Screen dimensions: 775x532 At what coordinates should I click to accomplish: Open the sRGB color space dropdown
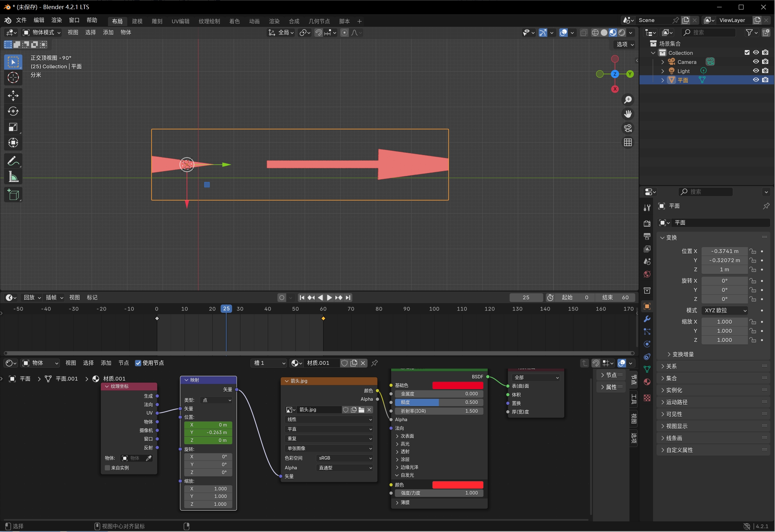click(x=345, y=458)
